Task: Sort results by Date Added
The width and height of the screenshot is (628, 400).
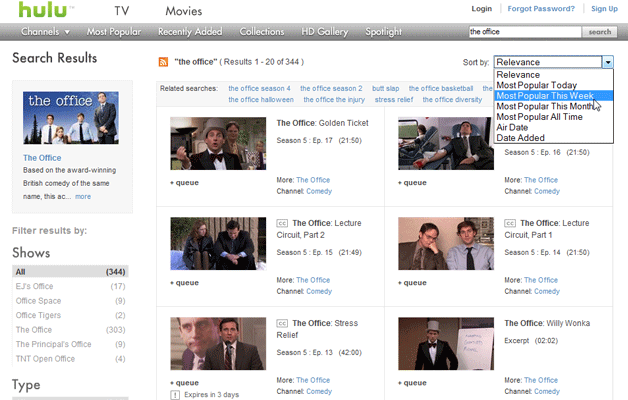Action: coord(520,138)
